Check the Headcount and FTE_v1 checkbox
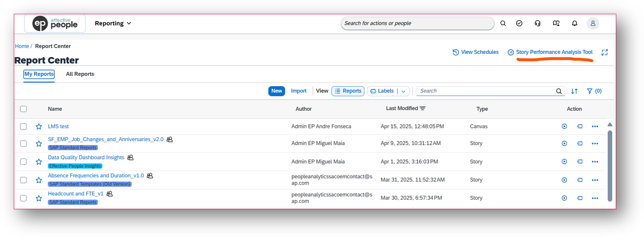 click(x=23, y=198)
